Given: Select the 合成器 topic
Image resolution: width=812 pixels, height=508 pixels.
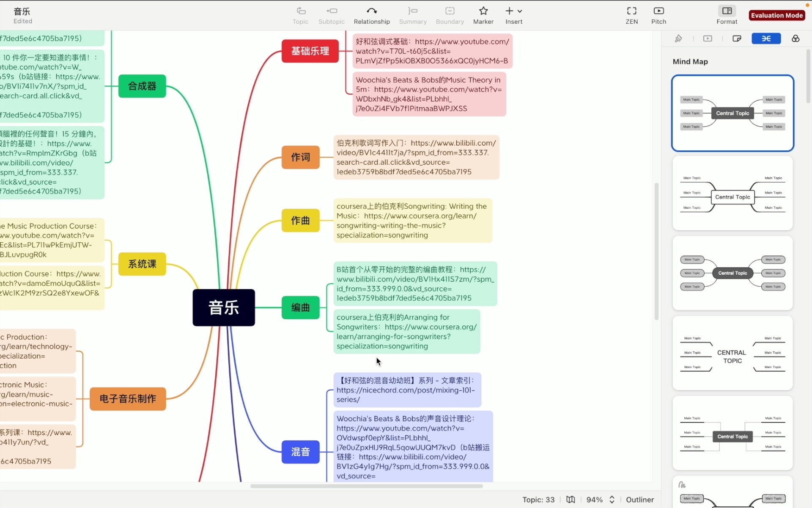Looking at the screenshot, I should pyautogui.click(x=142, y=86).
